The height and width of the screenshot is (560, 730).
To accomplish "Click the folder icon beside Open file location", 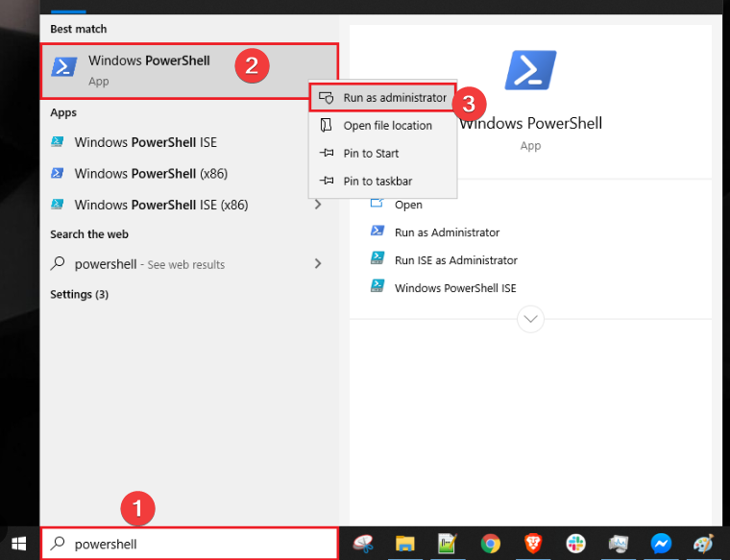I will pos(326,125).
